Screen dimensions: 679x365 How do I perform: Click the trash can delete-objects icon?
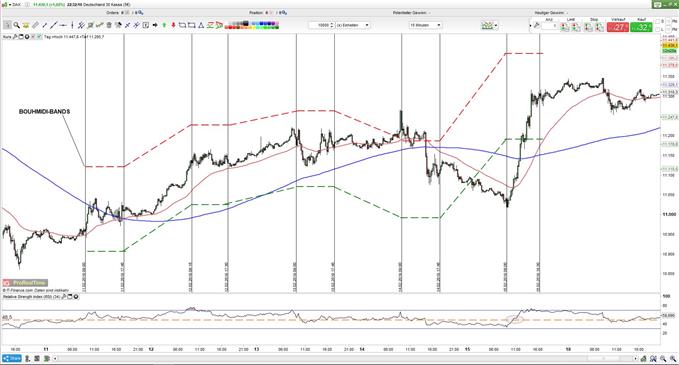[109, 26]
